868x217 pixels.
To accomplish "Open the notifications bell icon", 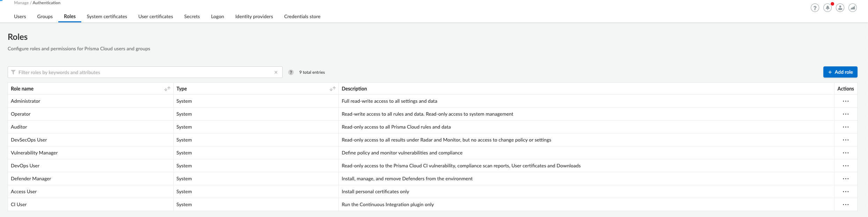I will (x=828, y=8).
